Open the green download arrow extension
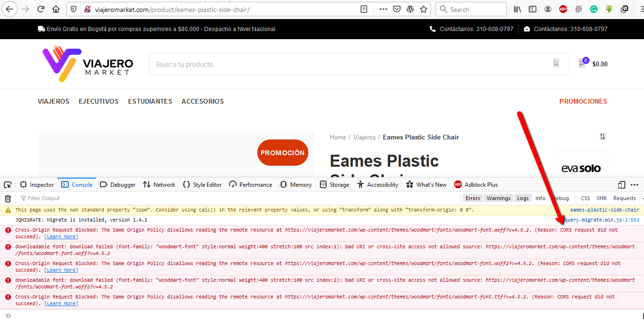Viewport: 644px width, 330px height. tap(609, 9)
